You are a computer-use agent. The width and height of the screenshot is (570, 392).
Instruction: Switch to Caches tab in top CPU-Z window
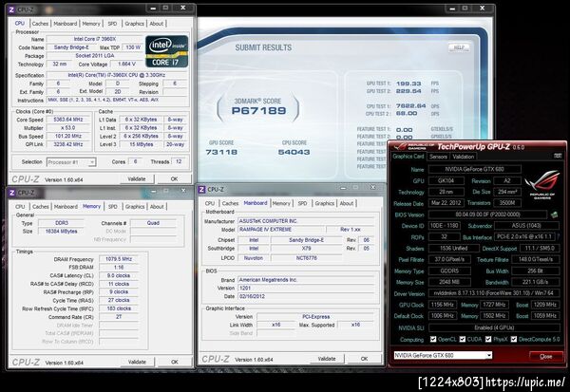[40, 23]
